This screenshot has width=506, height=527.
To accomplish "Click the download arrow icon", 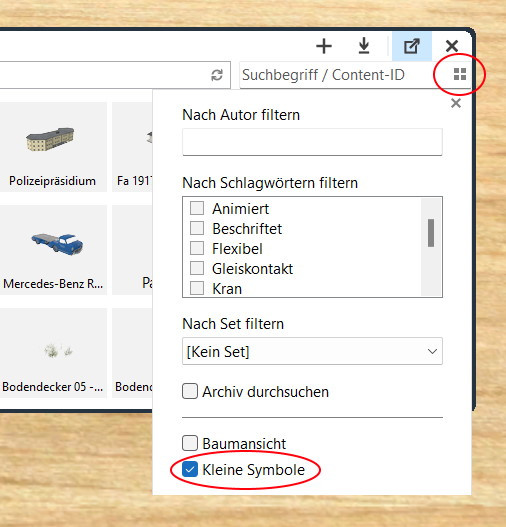I will (x=364, y=46).
